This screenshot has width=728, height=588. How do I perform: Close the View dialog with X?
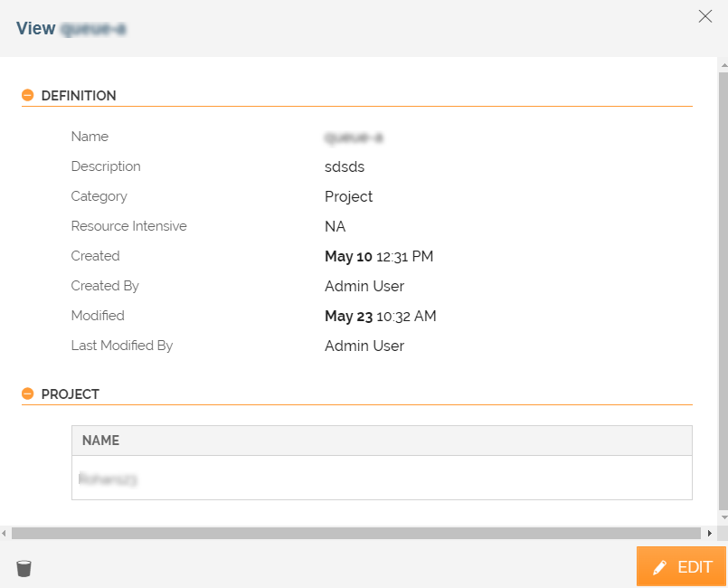pos(704,16)
